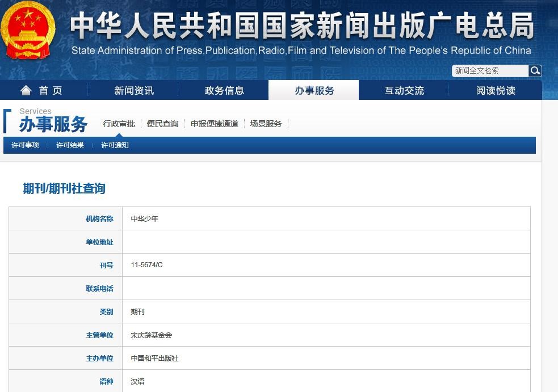
Task: Open the 政务信息 navigation item
Action: 224,90
